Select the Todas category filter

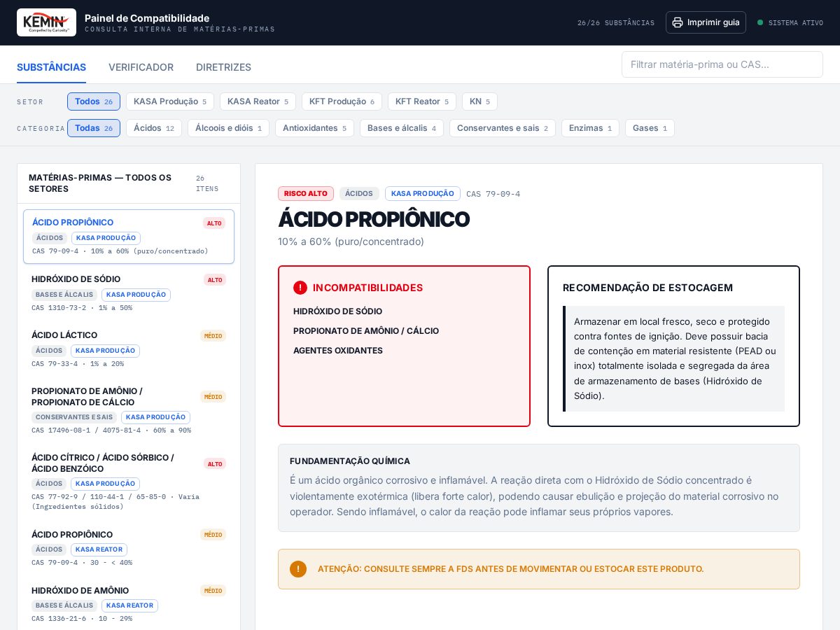click(x=94, y=128)
